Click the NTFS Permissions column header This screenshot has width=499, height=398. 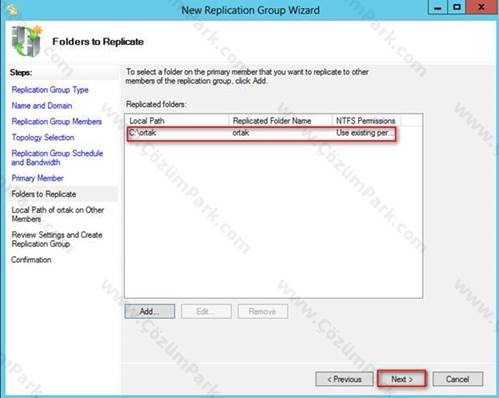pos(366,121)
